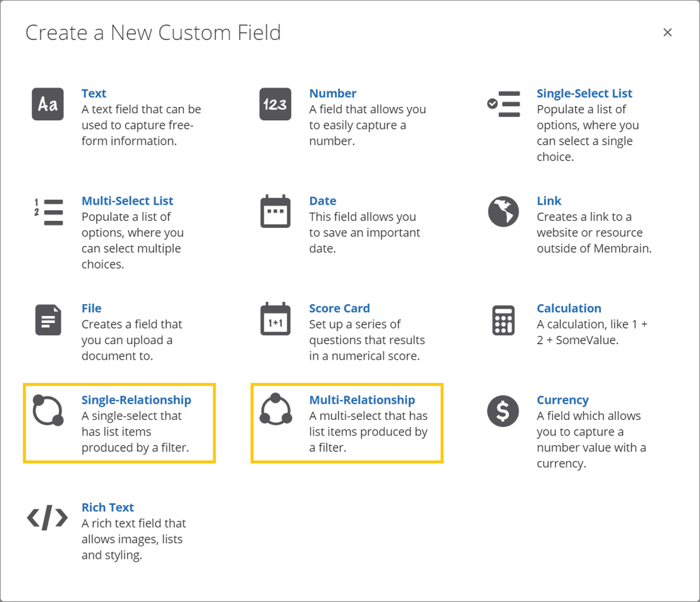Click description 'Set up a series of questions'
Viewport: 700px width, 602px height.
pyautogui.click(x=367, y=340)
